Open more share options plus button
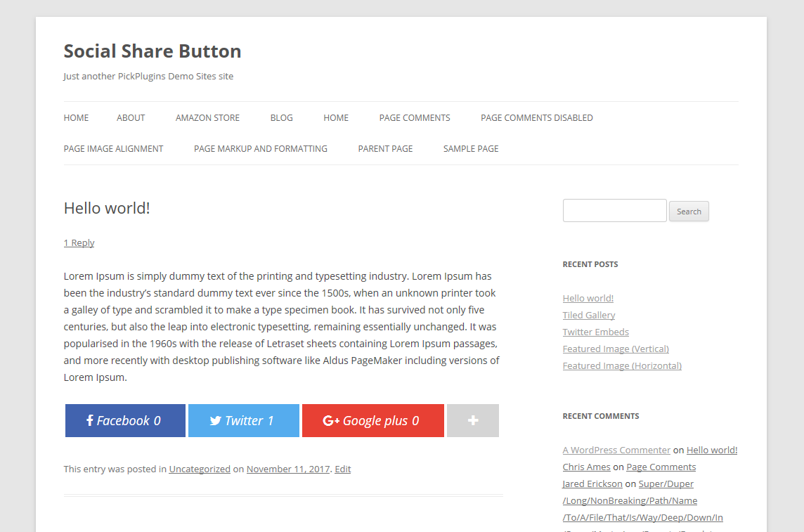This screenshot has height=532, width=804. 473,420
